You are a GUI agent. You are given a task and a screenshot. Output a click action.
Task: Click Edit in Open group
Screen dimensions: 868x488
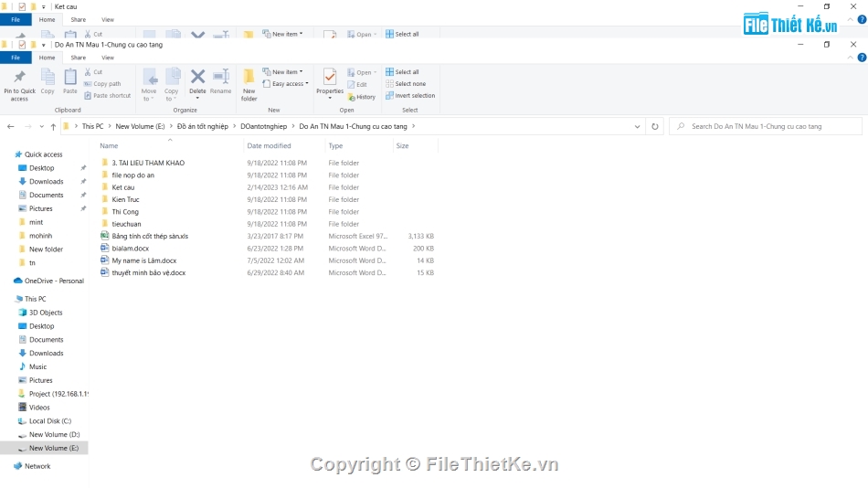click(357, 84)
